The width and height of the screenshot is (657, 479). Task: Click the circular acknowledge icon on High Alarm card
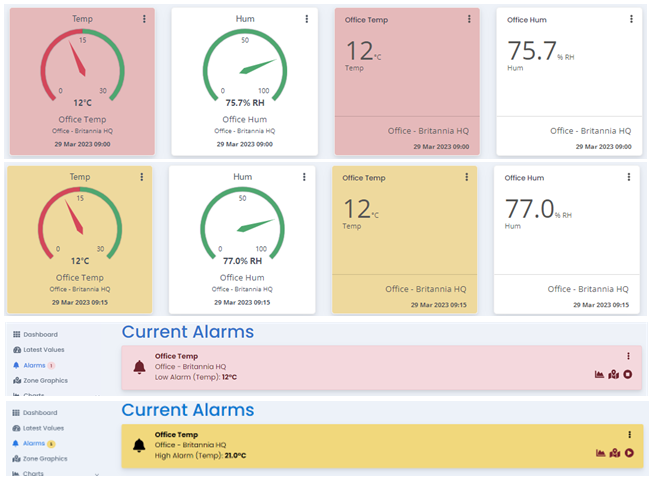[x=628, y=453]
